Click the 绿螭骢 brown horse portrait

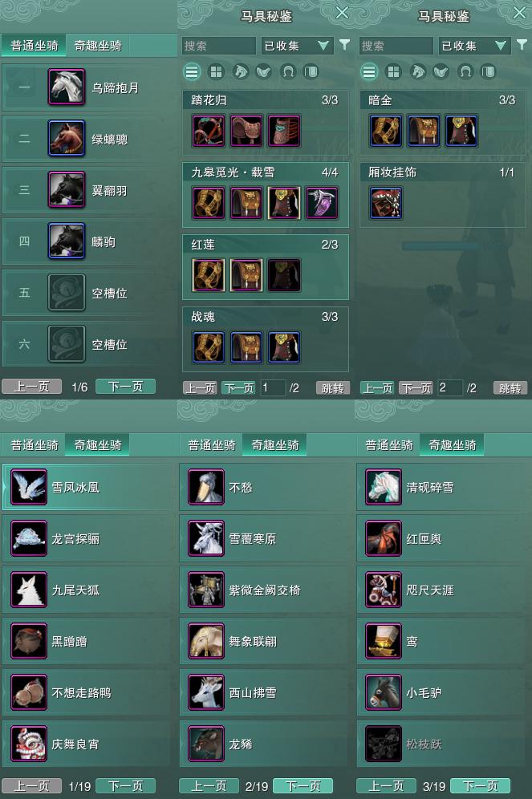point(67,138)
